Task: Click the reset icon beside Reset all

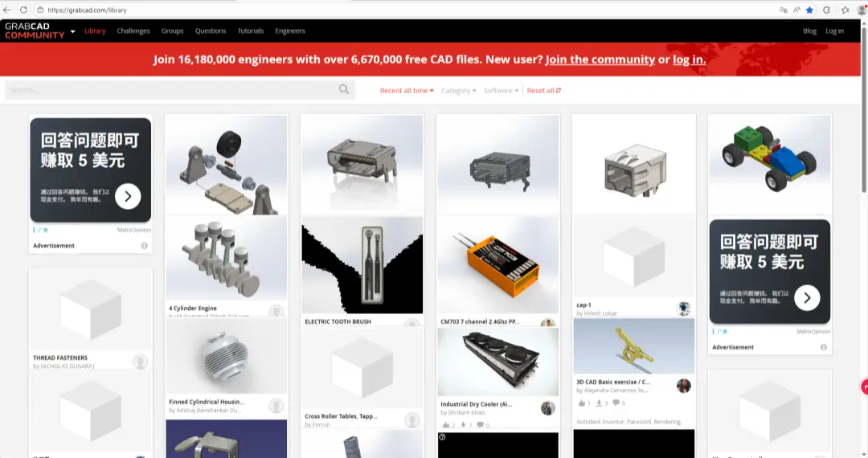Action: [559, 91]
